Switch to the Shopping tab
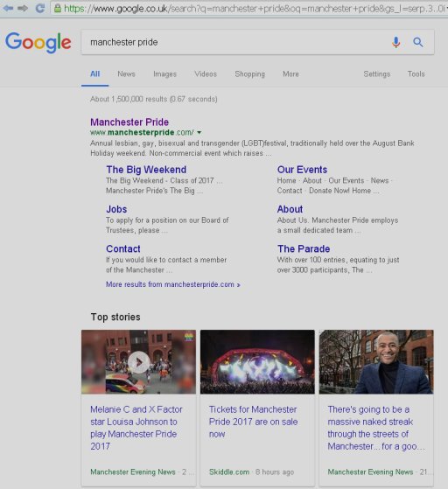Screen dimensions: 448x489 250,73
